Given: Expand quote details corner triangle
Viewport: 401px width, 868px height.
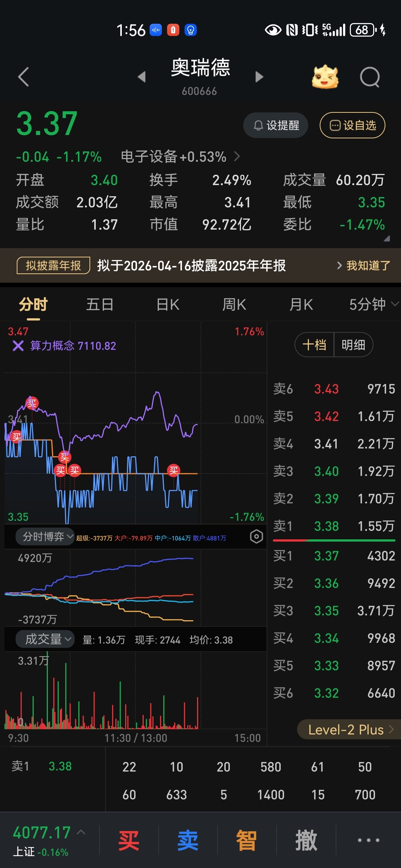Looking at the screenshot, I should point(387,239).
